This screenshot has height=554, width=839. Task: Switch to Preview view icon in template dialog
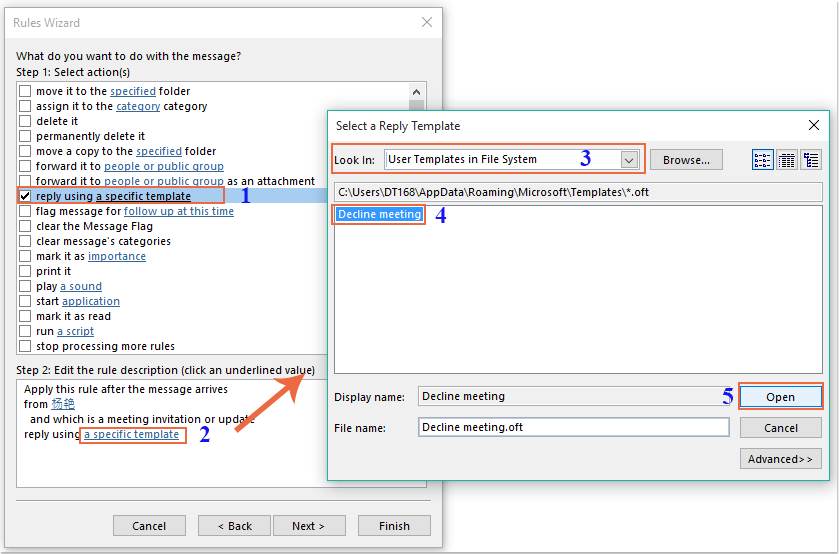pos(810,160)
